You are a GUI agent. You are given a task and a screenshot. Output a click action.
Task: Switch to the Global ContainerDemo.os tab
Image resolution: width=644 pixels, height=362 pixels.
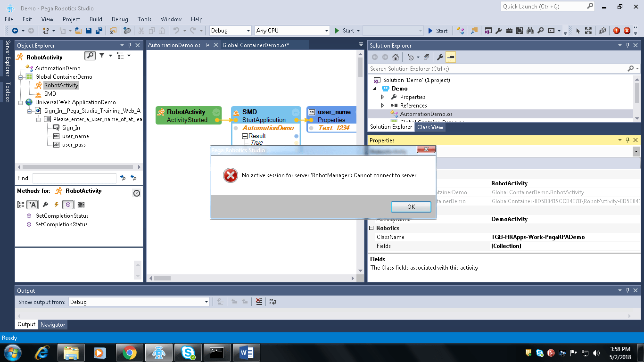(x=256, y=45)
